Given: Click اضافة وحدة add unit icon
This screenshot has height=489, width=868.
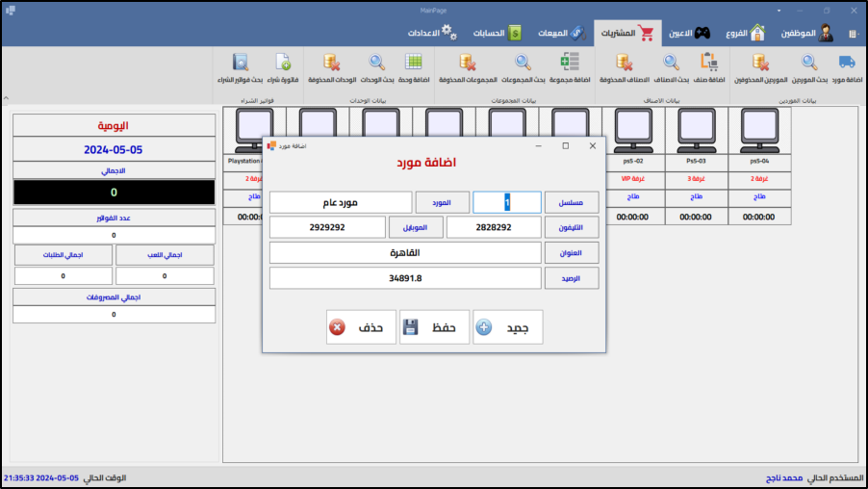Looking at the screenshot, I should pyautogui.click(x=413, y=64).
